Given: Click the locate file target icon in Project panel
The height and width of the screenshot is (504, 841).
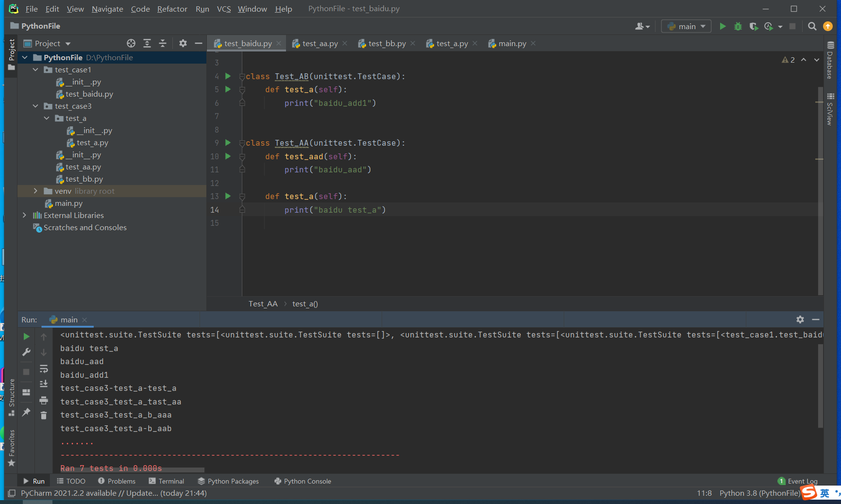Looking at the screenshot, I should pyautogui.click(x=131, y=43).
